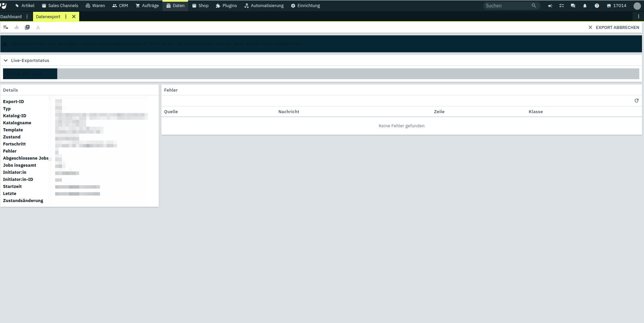Open the Aufträge menu

point(147,6)
